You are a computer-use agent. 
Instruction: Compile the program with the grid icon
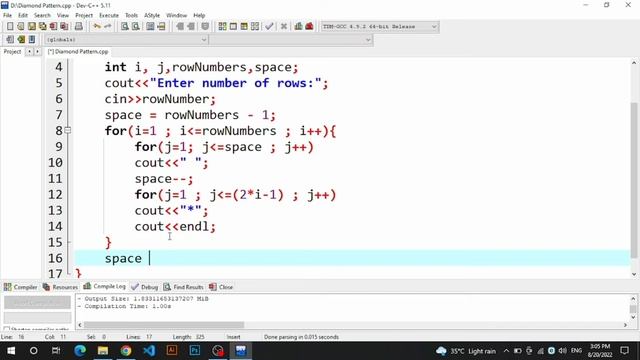tap(222, 27)
